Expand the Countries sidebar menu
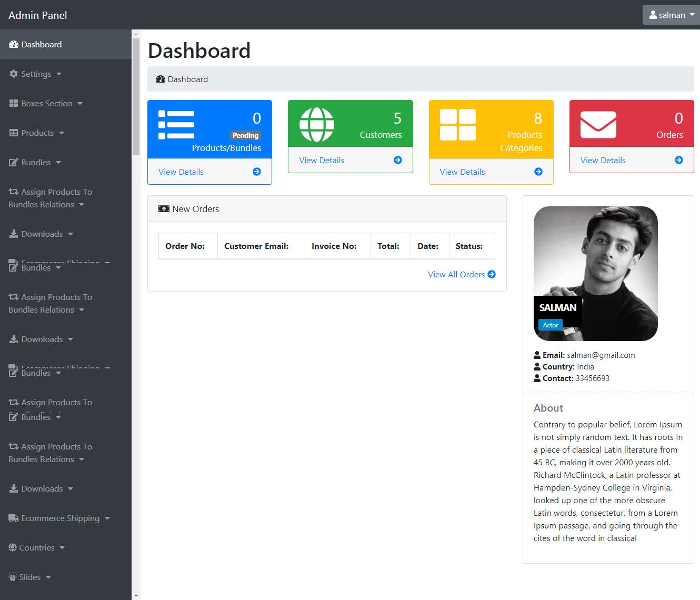The height and width of the screenshot is (600, 700). (36, 548)
